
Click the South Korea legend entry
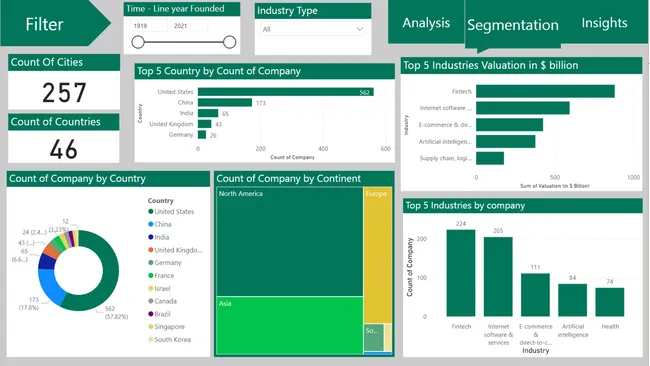(170, 339)
